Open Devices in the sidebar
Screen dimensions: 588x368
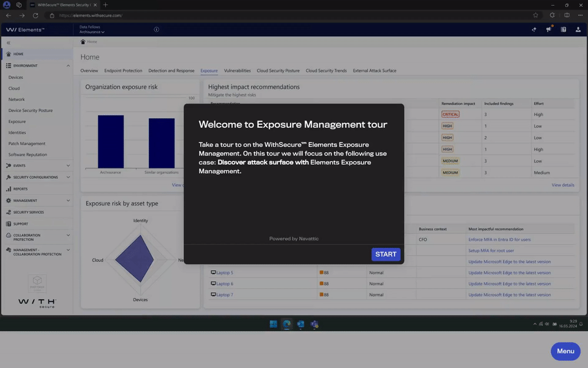(16, 77)
